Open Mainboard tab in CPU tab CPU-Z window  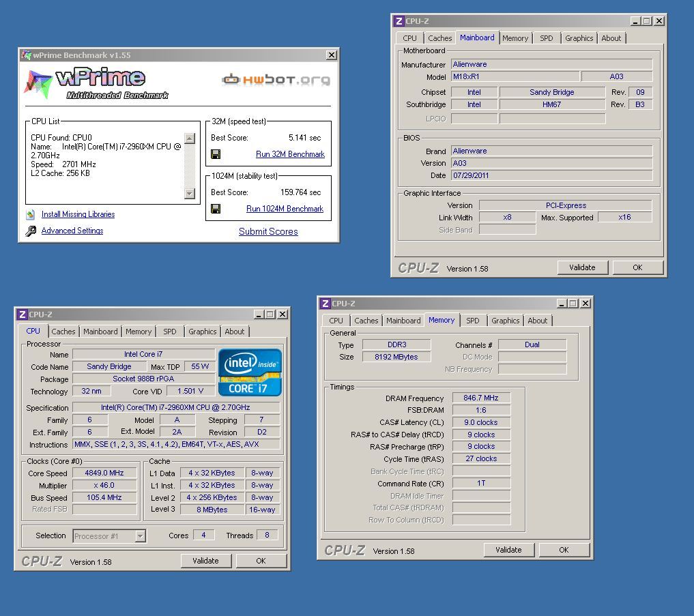(x=100, y=332)
